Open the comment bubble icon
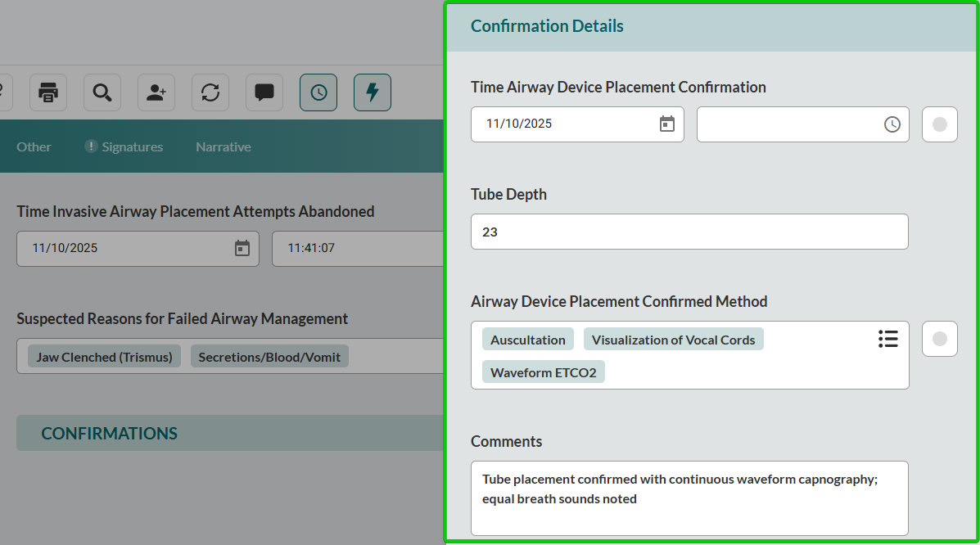Screen dimensions: 980x545 coord(264,92)
